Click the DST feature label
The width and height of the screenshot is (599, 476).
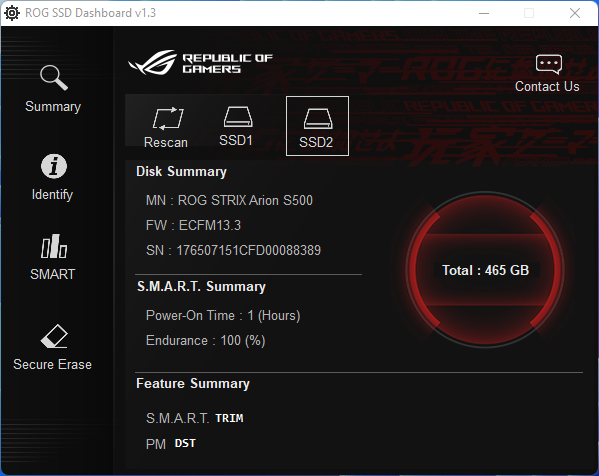click(185, 443)
